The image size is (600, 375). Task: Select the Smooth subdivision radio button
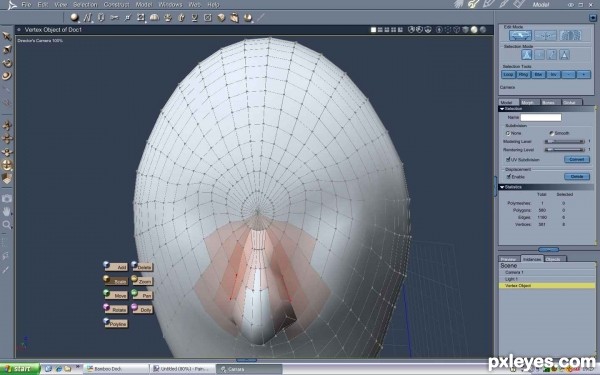551,133
